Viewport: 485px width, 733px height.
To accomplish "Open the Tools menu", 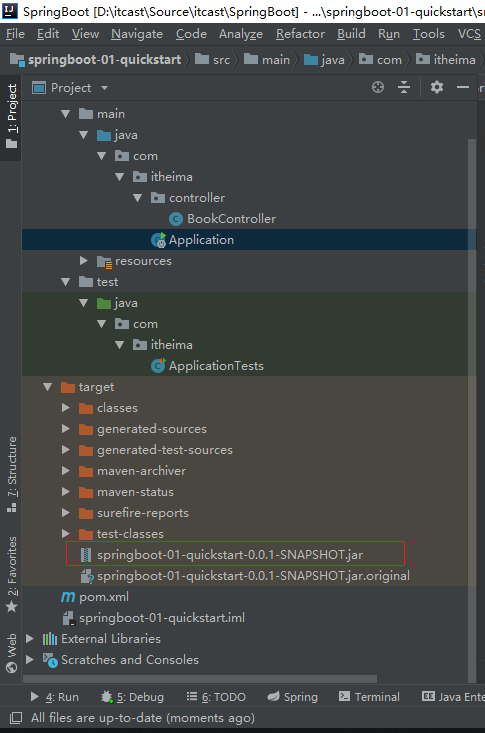I will 428,34.
